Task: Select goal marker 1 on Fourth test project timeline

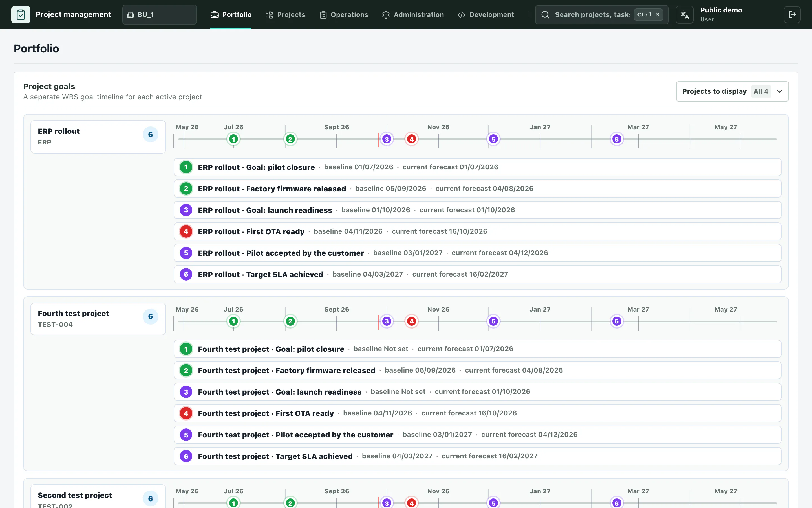Action: point(233,321)
